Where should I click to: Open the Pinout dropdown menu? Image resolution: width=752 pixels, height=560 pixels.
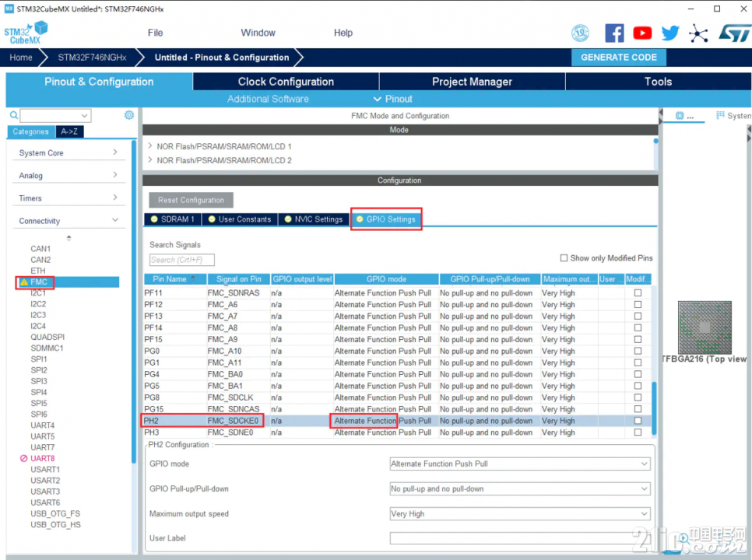[393, 99]
